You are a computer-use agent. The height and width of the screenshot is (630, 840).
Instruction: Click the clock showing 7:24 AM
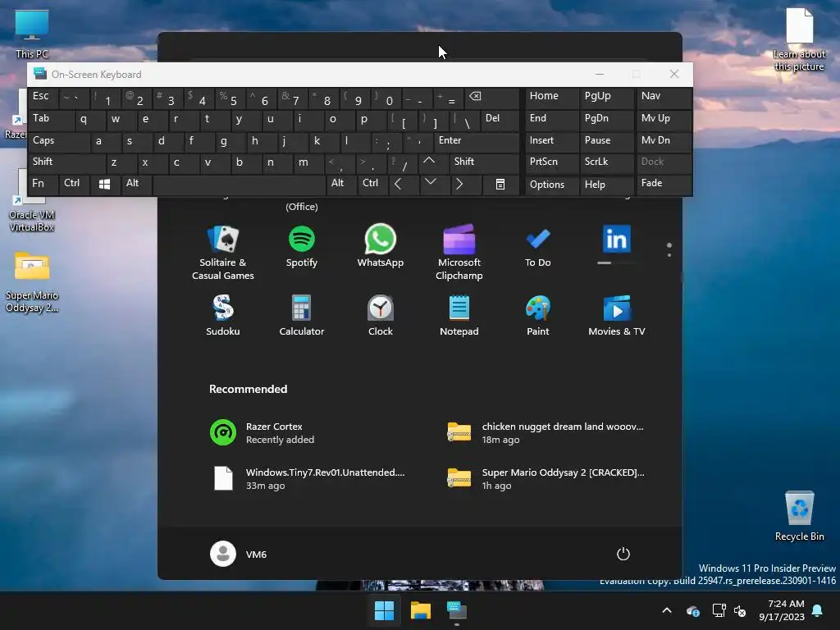click(782, 610)
